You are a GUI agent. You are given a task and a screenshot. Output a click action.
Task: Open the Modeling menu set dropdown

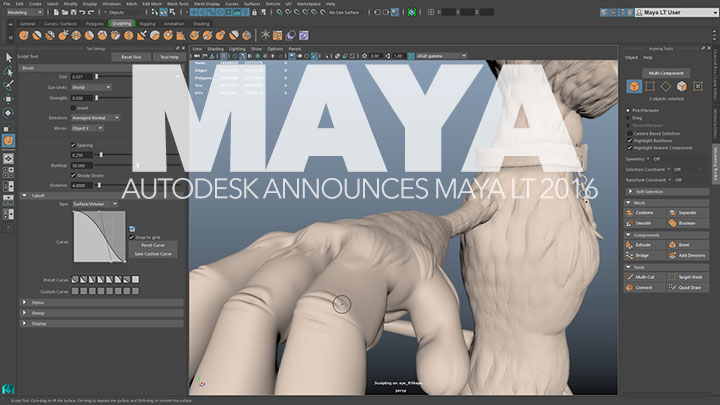pos(25,12)
